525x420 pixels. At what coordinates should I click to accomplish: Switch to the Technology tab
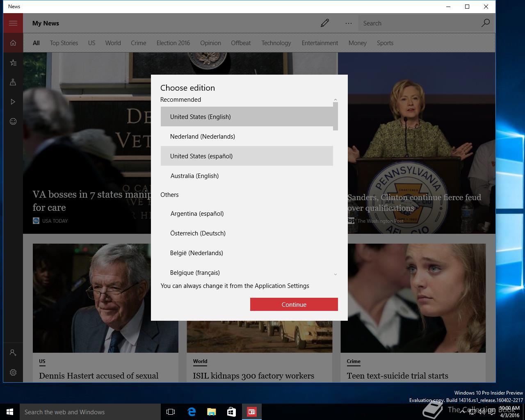(276, 43)
